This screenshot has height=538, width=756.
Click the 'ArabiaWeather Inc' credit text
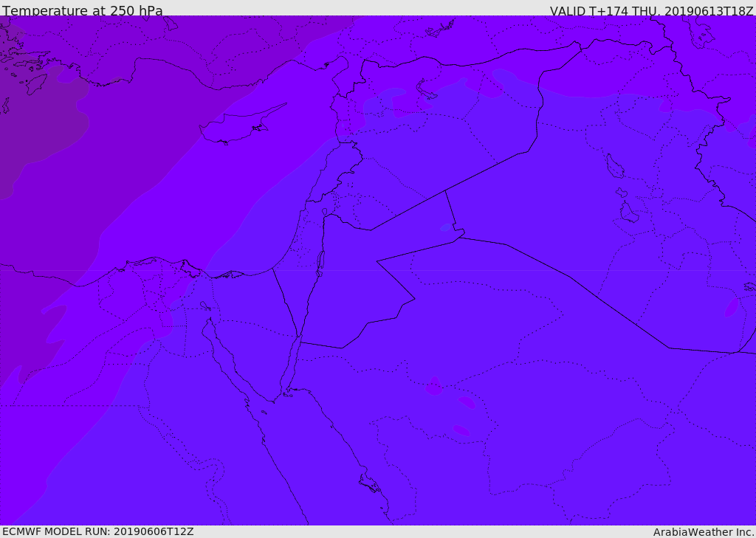703,532
